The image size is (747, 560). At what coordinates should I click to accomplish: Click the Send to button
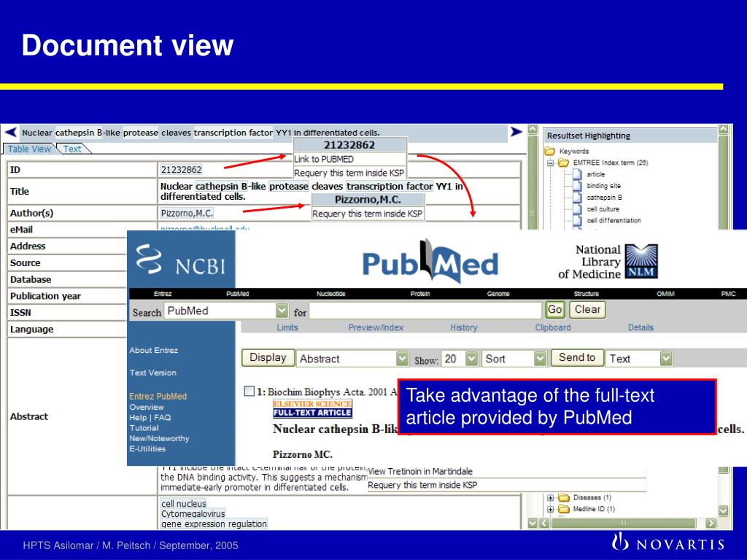tap(577, 357)
